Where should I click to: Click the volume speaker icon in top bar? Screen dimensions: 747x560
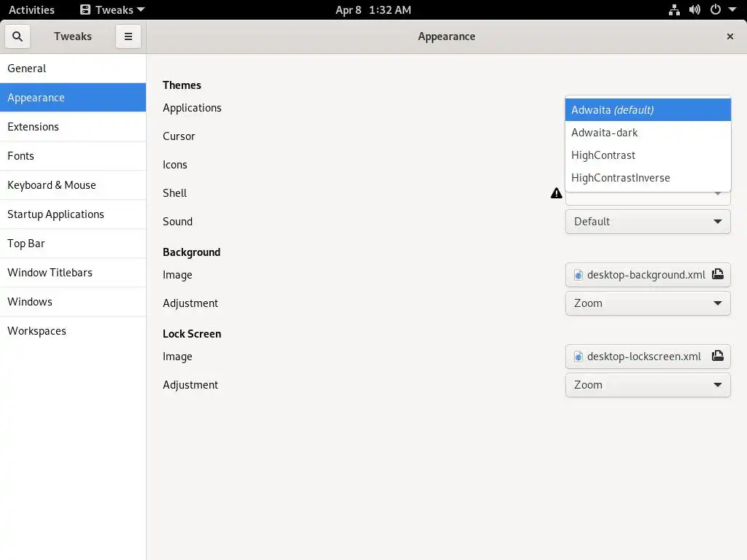pyautogui.click(x=694, y=9)
